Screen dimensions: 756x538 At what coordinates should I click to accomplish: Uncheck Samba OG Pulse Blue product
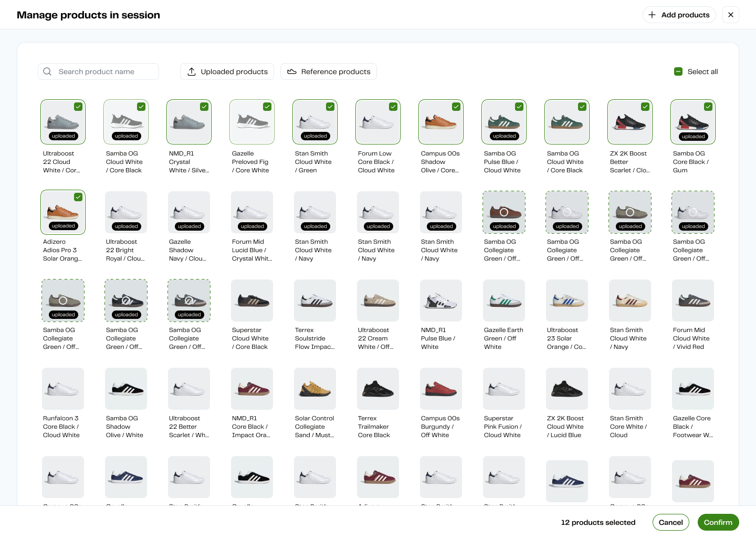point(519,107)
